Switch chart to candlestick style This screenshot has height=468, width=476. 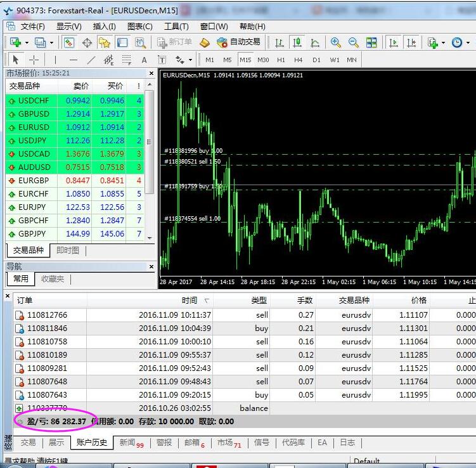297,42
